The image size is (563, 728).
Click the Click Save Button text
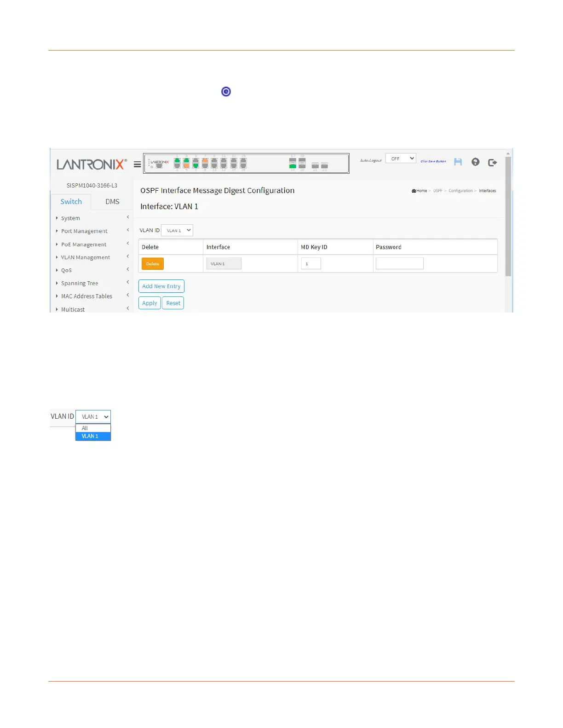coord(433,161)
